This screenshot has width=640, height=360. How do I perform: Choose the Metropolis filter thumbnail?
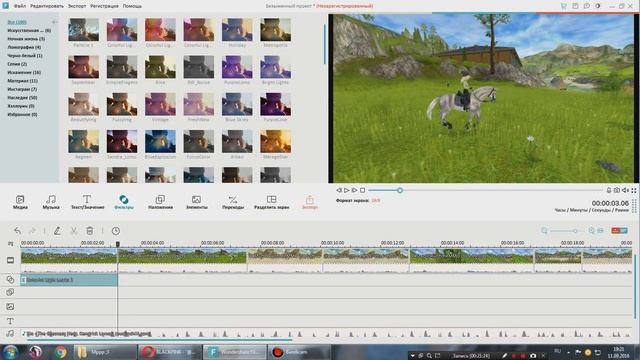point(276,30)
